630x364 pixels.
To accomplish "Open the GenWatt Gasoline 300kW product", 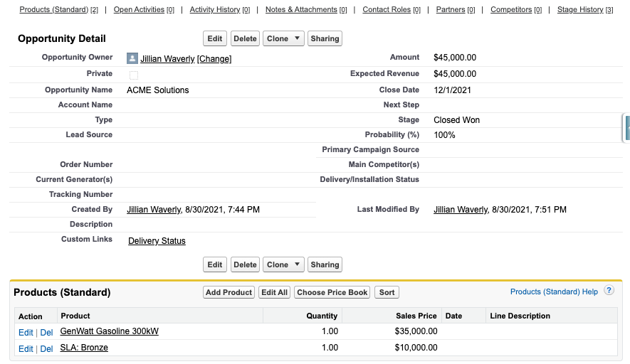I will [110, 331].
